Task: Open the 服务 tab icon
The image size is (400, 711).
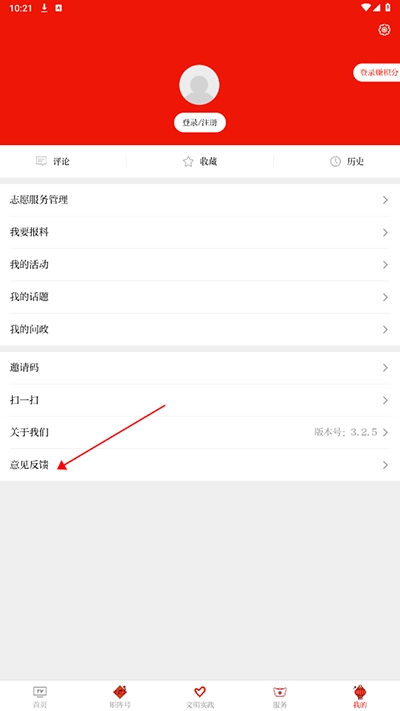Action: click(x=280, y=692)
